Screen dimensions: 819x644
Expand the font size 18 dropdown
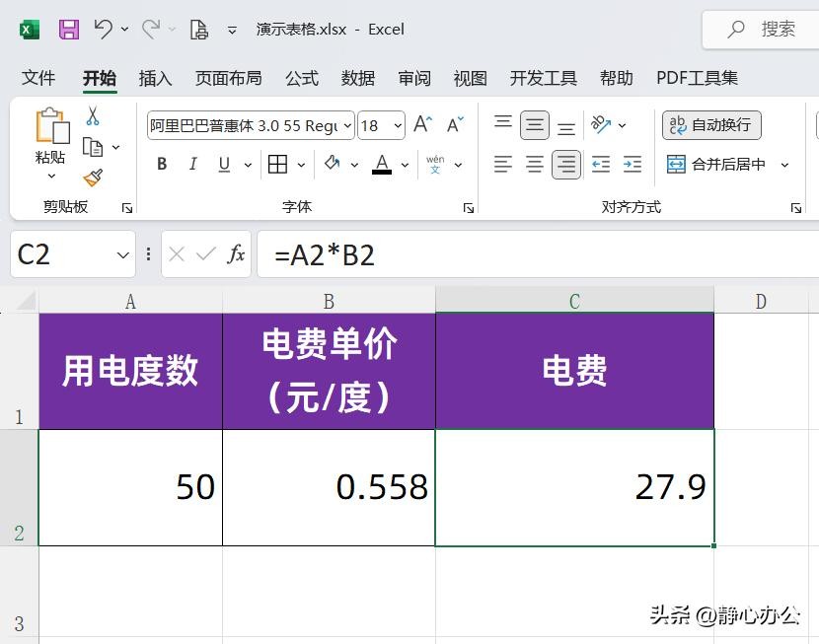(x=398, y=125)
